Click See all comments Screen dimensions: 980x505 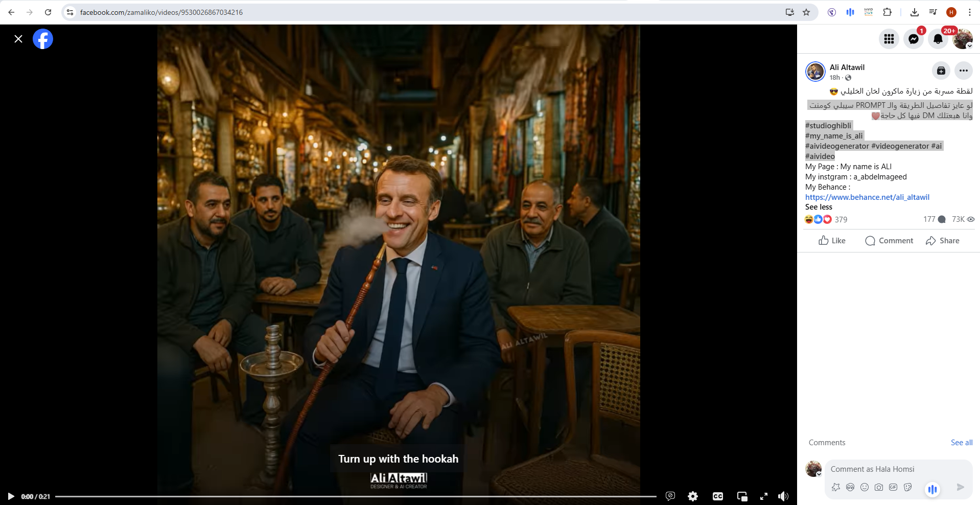pyautogui.click(x=961, y=443)
